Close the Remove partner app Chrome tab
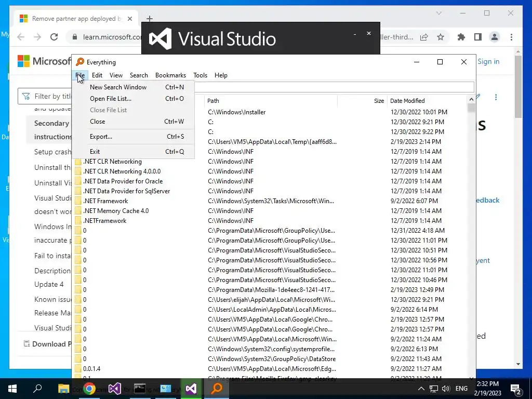 tap(129, 19)
